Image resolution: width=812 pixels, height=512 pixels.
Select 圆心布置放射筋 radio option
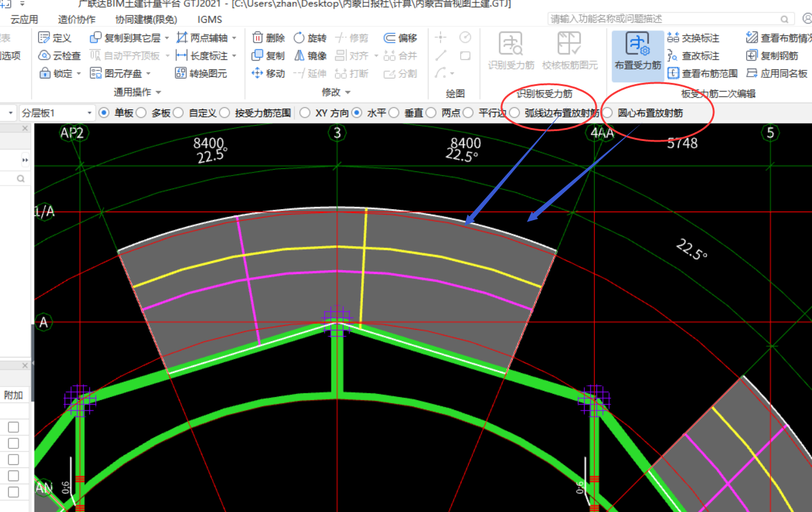[x=607, y=113]
